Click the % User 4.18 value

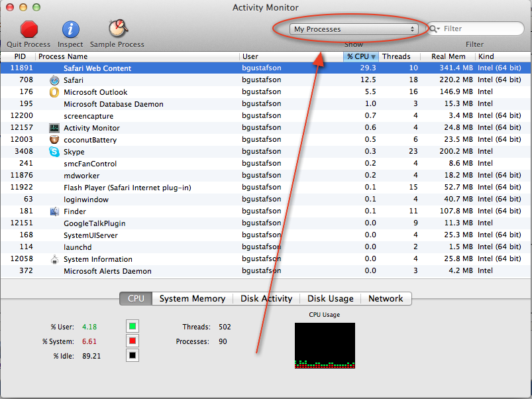coord(89,327)
